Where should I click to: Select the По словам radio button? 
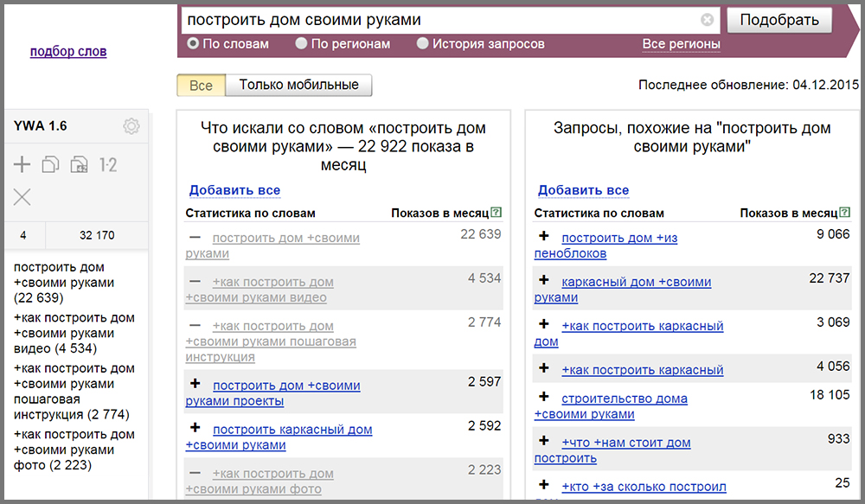(x=193, y=43)
